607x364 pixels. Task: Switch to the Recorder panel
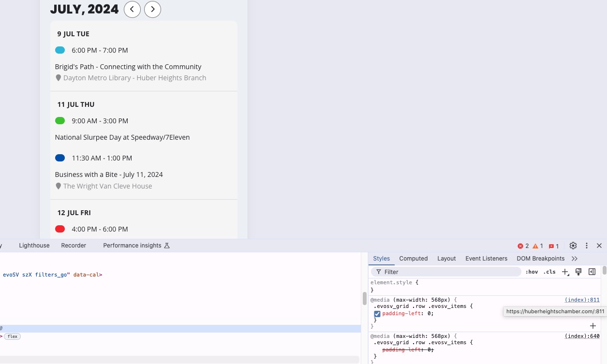pyautogui.click(x=74, y=246)
